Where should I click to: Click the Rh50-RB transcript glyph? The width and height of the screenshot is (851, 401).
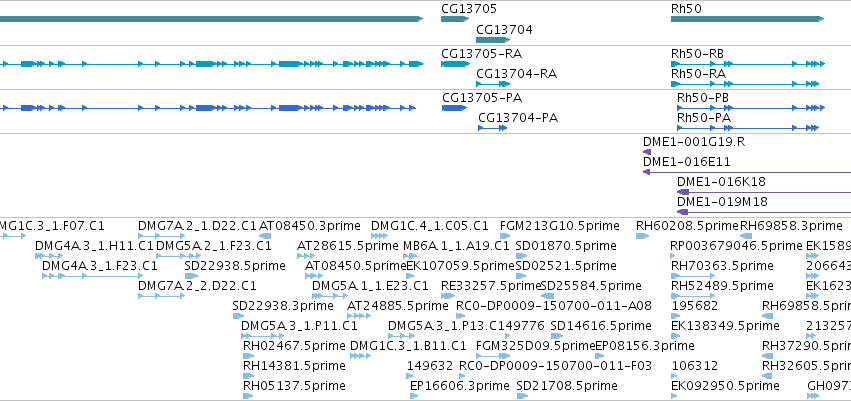tap(748, 64)
